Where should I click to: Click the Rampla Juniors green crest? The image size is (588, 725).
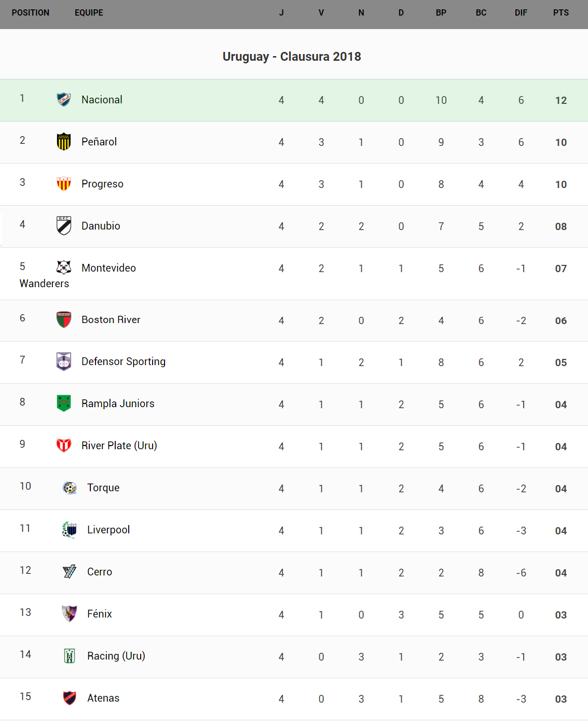[x=64, y=403]
